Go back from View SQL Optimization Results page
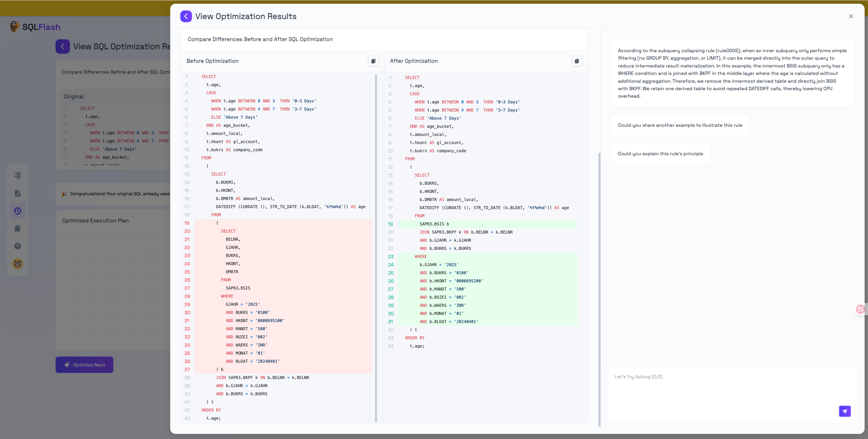 [62, 46]
